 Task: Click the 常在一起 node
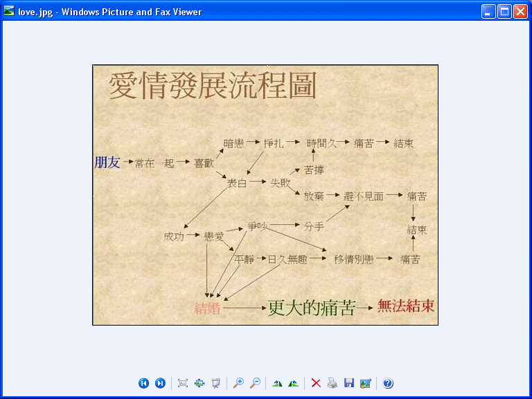154,163
